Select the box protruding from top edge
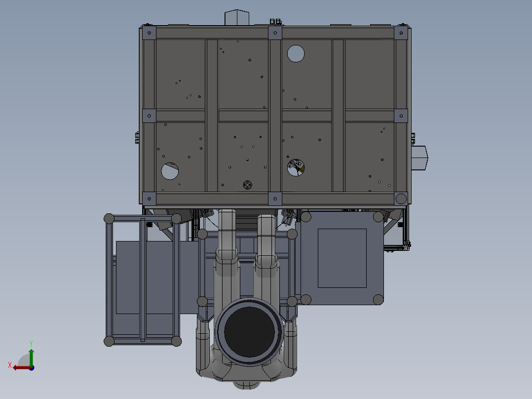This screenshot has width=532, height=399. tap(237, 17)
